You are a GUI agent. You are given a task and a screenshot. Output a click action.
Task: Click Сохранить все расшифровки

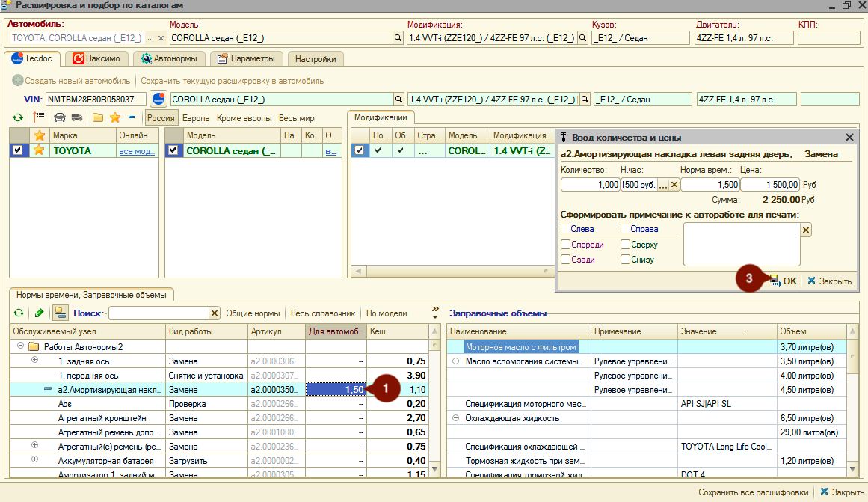[753, 492]
